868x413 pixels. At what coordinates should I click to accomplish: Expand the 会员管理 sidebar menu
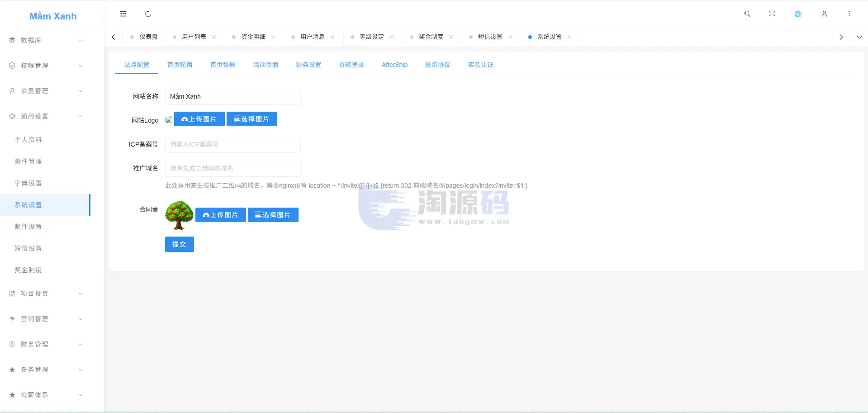click(x=45, y=91)
